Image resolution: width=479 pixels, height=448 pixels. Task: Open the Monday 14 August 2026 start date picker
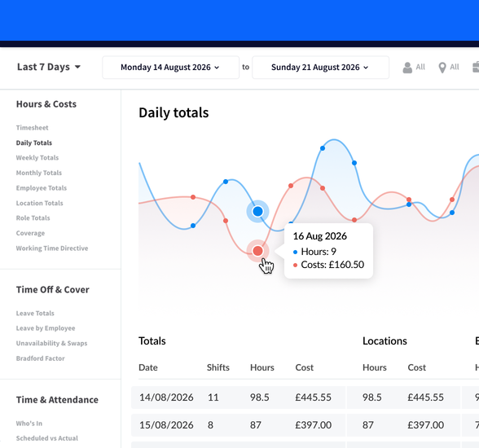click(170, 67)
